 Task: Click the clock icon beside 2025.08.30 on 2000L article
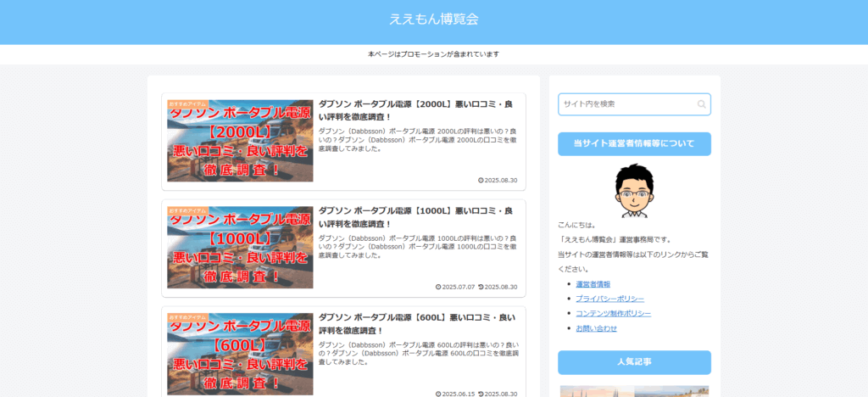coord(481,180)
